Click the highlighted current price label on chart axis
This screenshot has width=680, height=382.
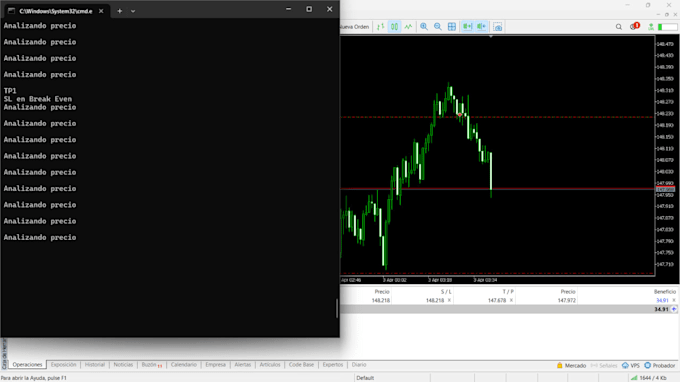pos(665,189)
